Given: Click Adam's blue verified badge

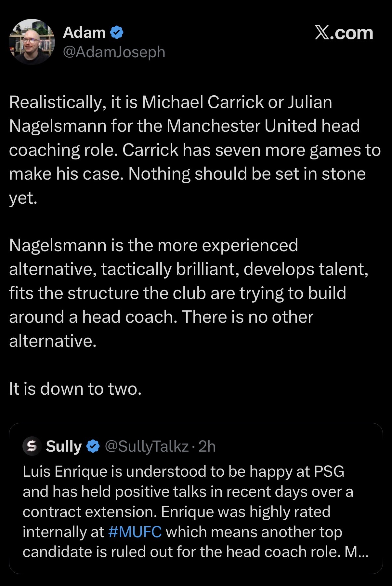Looking at the screenshot, I should [x=117, y=33].
